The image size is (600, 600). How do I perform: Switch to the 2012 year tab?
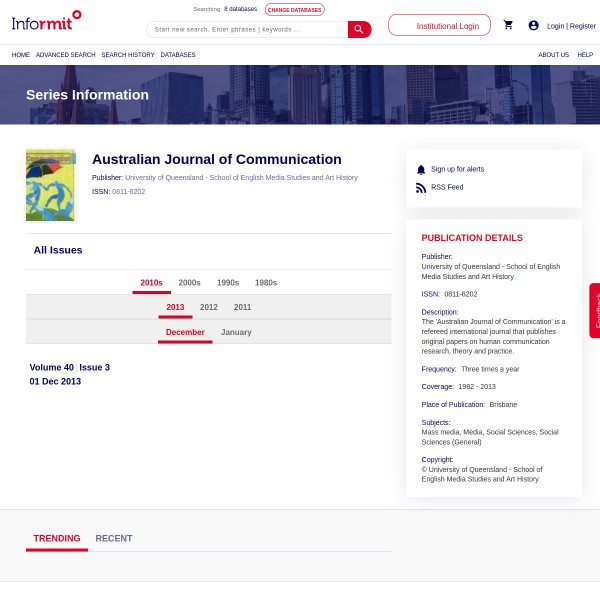click(x=208, y=307)
